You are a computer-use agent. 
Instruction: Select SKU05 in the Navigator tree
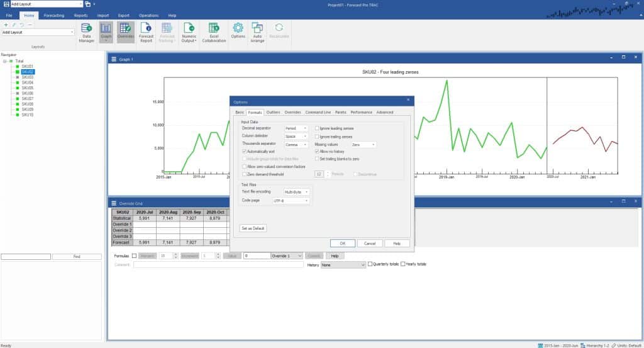coord(27,88)
